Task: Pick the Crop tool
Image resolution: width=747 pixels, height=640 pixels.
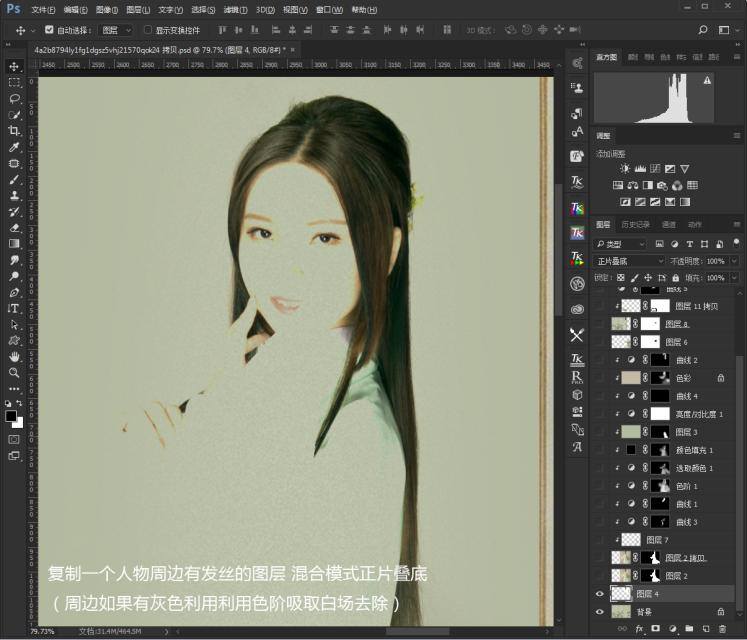Action: 14,131
